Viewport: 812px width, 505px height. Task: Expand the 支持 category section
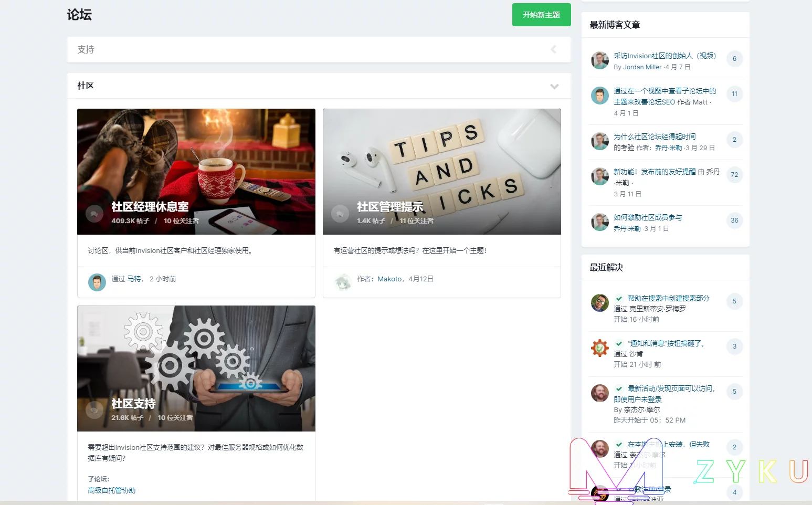point(553,49)
